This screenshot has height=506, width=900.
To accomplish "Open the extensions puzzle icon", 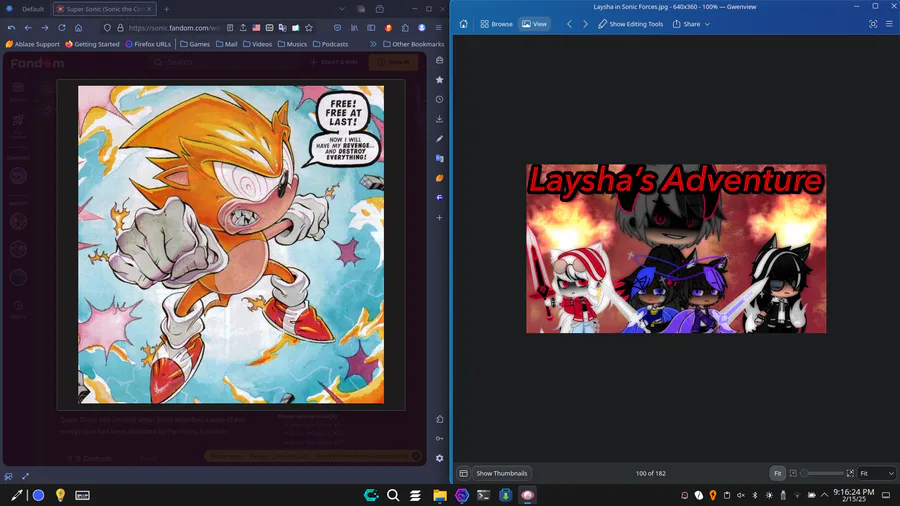I will point(405,28).
